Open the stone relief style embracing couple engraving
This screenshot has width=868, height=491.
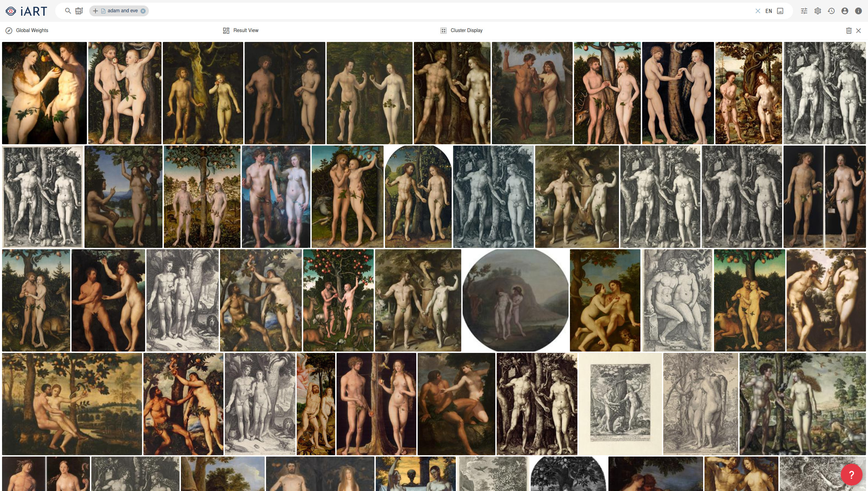[x=677, y=300]
